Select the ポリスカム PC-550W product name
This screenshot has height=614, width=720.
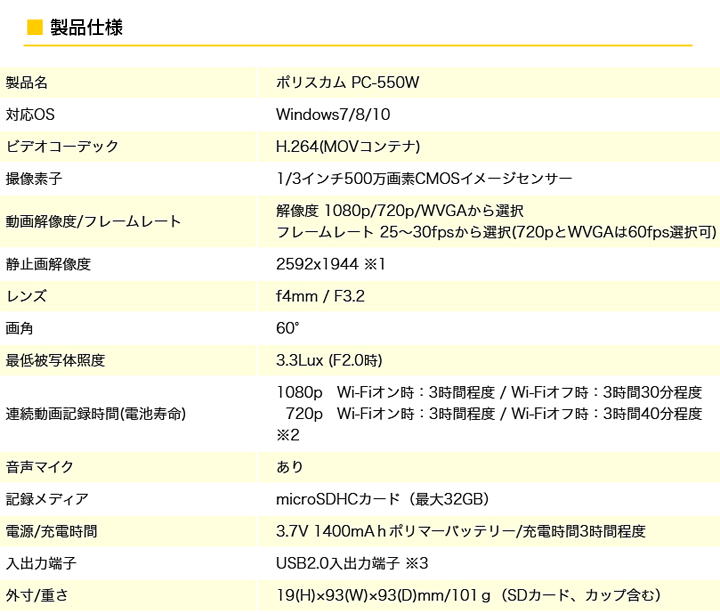coord(347,82)
